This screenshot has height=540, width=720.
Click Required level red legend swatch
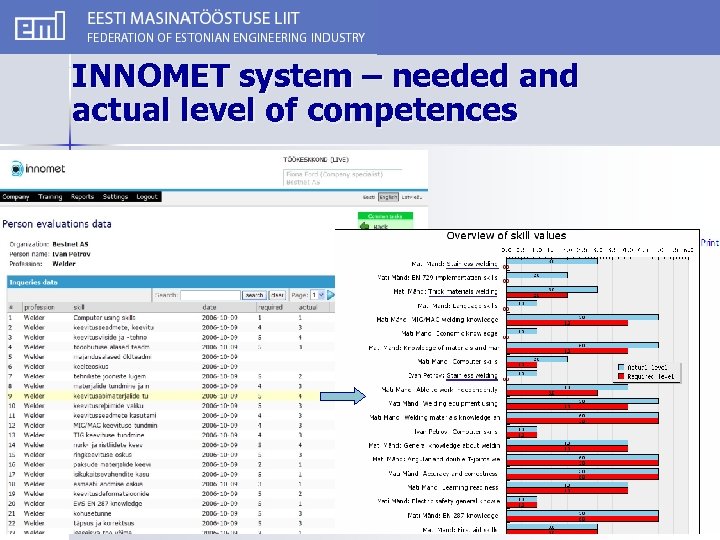click(621, 377)
